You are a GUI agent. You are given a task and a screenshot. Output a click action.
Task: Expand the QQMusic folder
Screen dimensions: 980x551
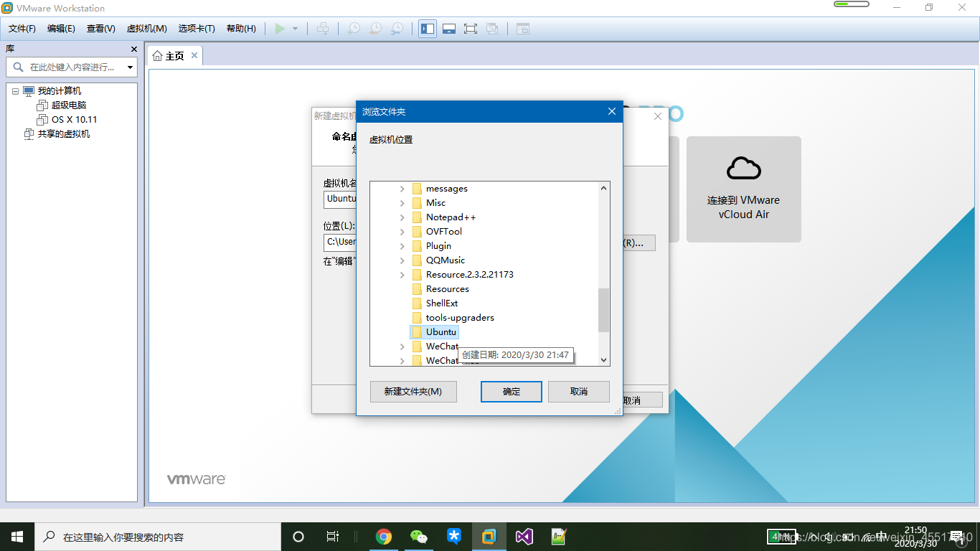point(402,260)
